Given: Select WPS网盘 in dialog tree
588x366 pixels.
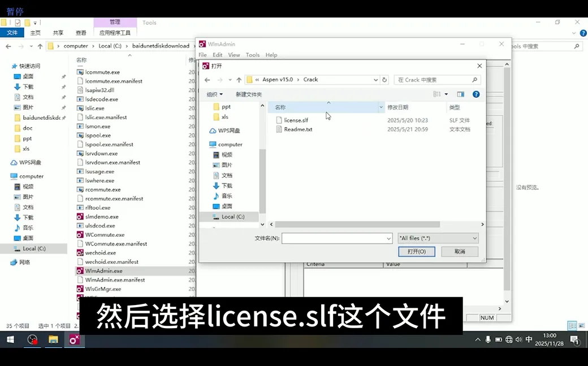Looking at the screenshot, I should pyautogui.click(x=224, y=130).
